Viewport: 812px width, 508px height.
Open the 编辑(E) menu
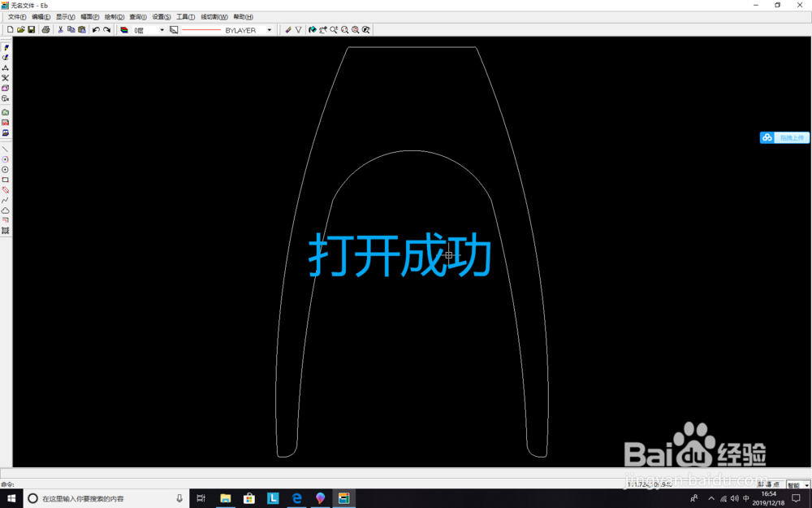click(x=41, y=17)
